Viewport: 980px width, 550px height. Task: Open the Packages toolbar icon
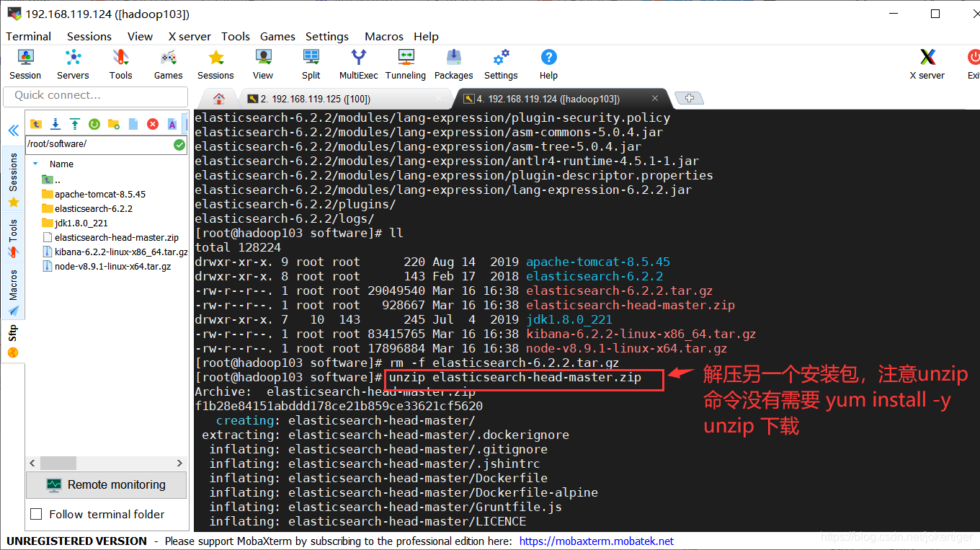tap(453, 64)
